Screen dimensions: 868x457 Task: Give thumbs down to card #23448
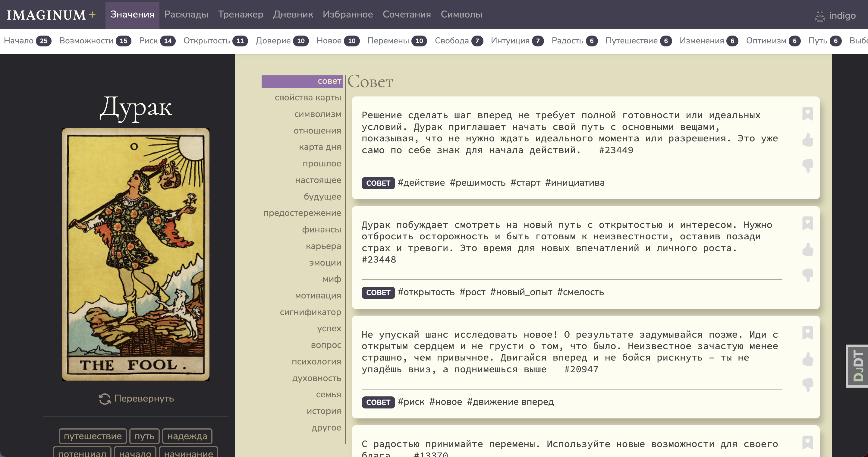[x=807, y=275]
